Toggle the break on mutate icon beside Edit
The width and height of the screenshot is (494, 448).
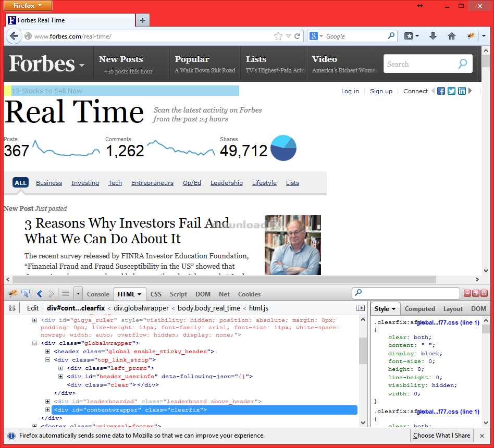13,308
